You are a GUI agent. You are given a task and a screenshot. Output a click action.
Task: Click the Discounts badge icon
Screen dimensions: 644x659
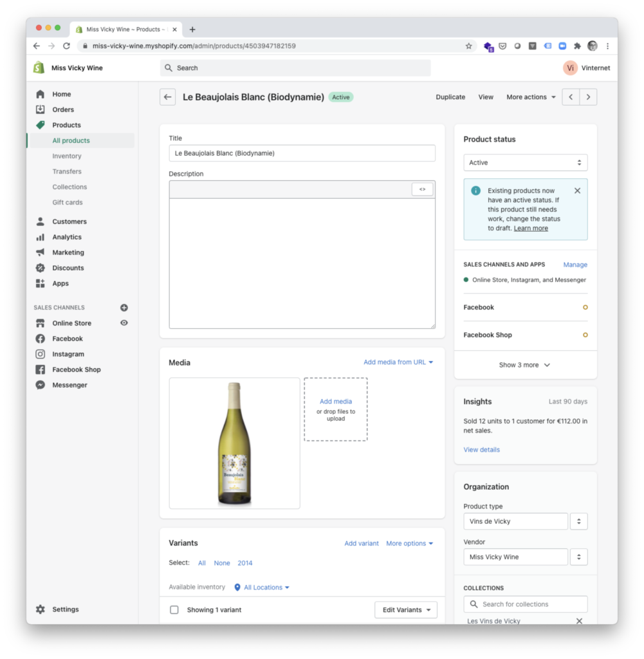click(x=41, y=268)
